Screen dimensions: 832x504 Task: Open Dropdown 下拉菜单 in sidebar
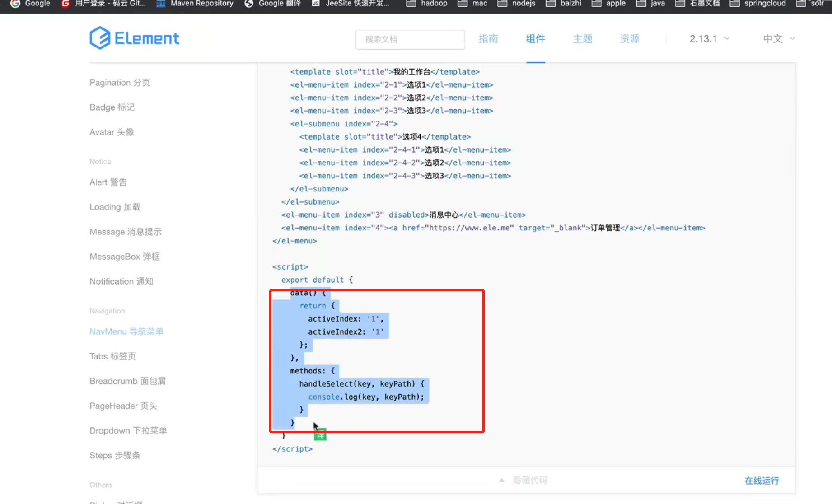tap(128, 431)
